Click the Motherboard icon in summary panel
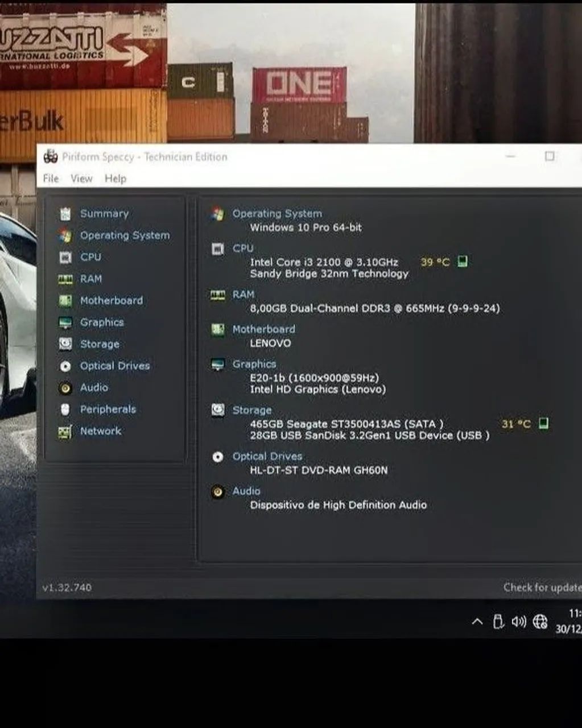 coord(217,329)
